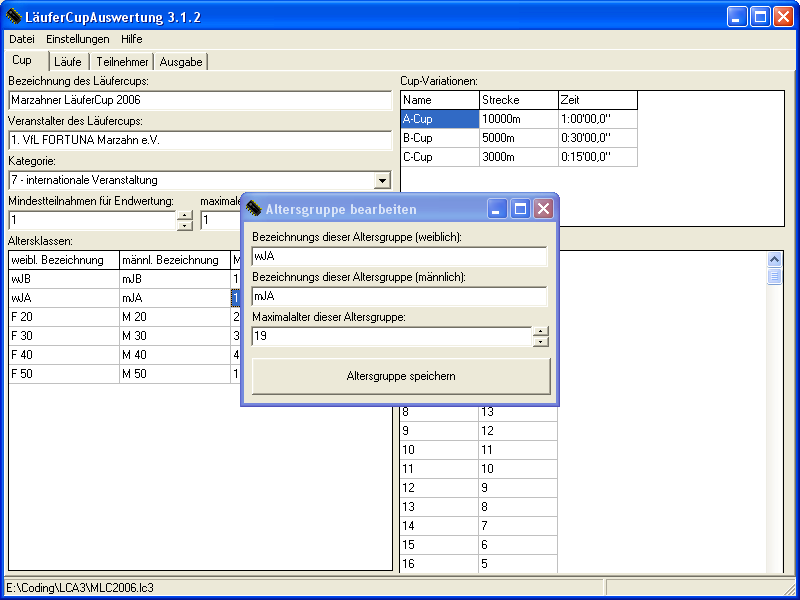Select the Cup tab
The width and height of the screenshot is (800, 600).
(22, 60)
